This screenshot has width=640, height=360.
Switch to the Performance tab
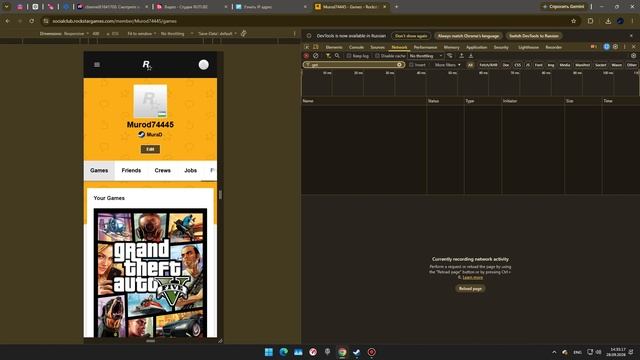425,47
